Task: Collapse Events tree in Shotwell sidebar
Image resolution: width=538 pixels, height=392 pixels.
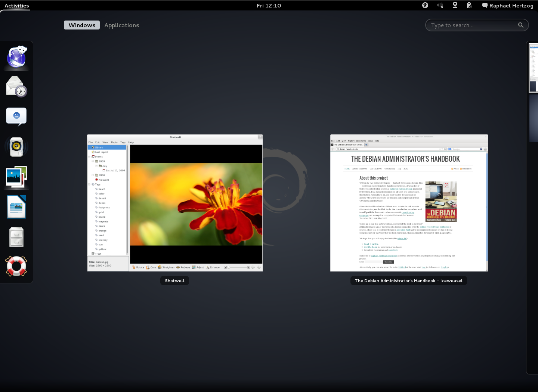Action: click(x=89, y=157)
